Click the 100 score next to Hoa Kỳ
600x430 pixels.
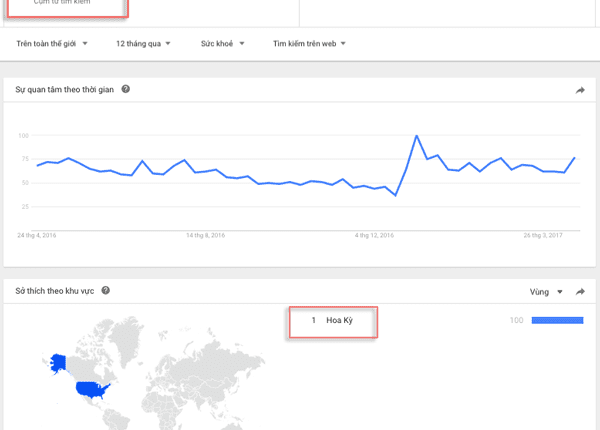(517, 321)
